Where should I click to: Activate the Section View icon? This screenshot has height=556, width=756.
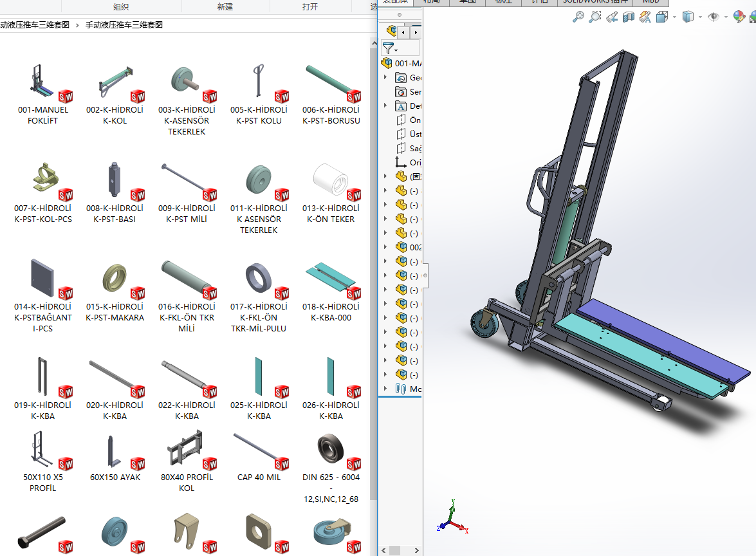[x=629, y=17]
